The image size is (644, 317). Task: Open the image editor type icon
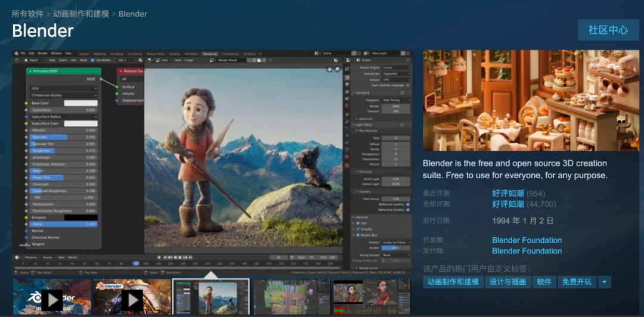click(150, 60)
